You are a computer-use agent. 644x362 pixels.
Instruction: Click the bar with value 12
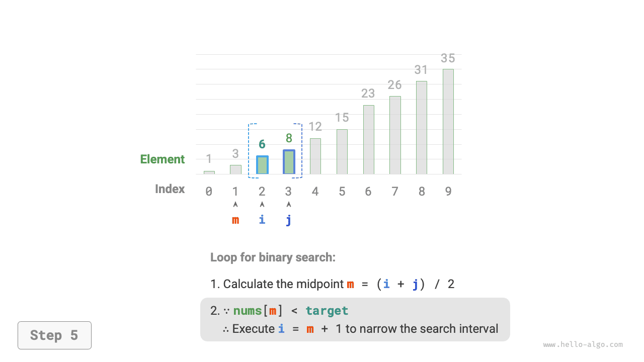[315, 156]
